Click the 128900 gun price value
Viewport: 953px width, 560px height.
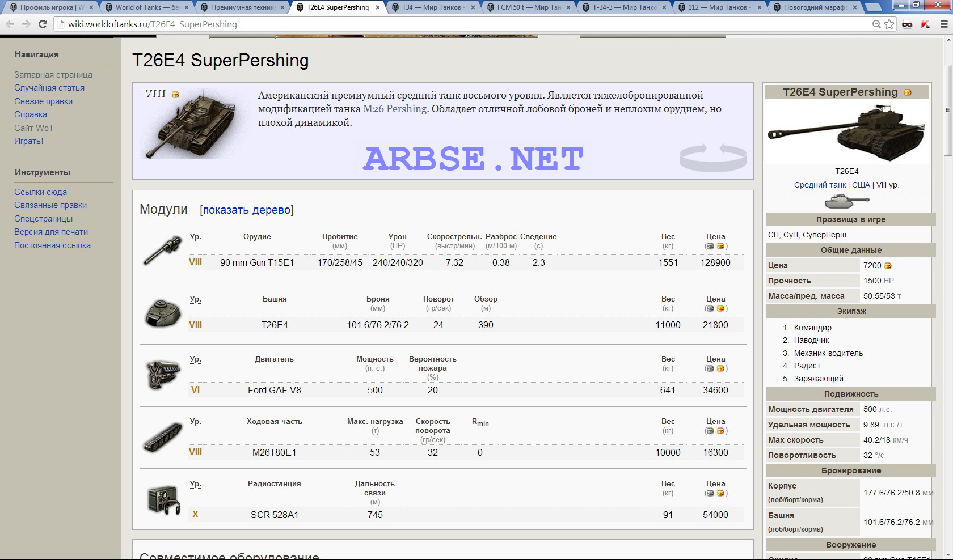click(x=715, y=263)
